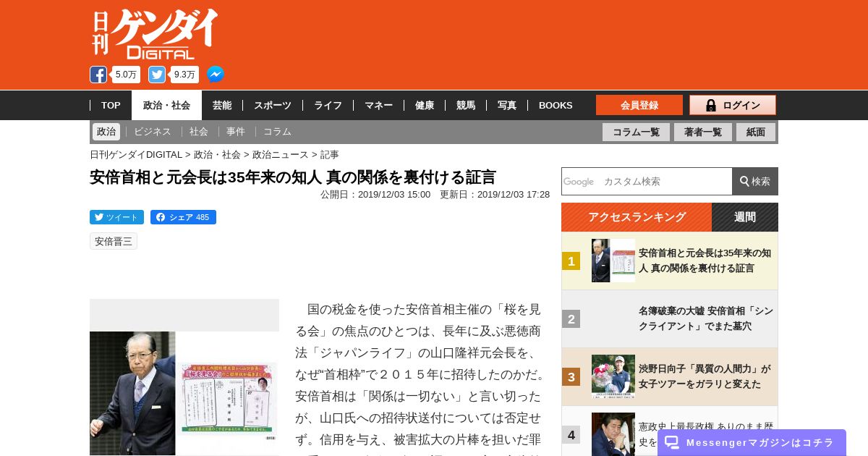Screen dimensions: 868x456
Task: Open the Twitter icon in header
Action: click(x=157, y=75)
